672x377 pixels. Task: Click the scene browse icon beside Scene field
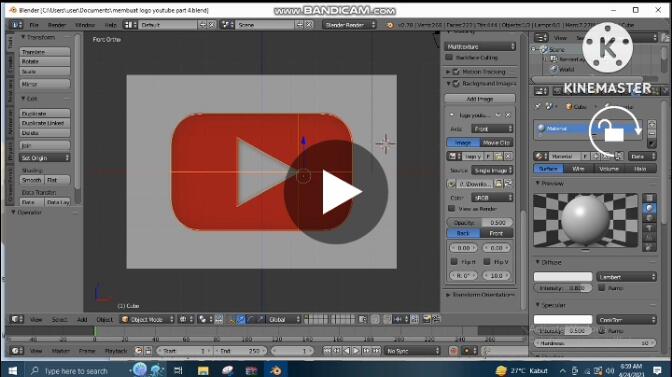227,25
